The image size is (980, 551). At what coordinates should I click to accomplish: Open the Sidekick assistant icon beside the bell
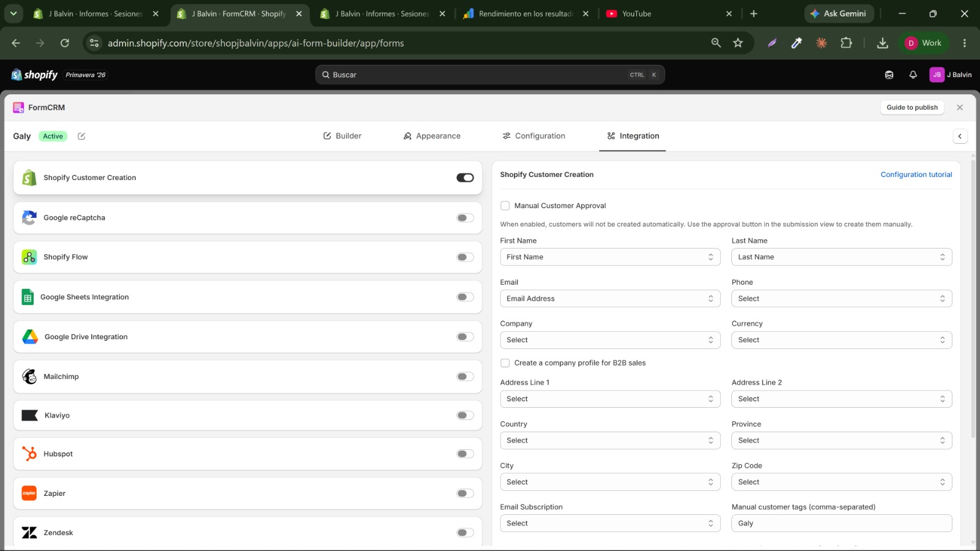(889, 75)
